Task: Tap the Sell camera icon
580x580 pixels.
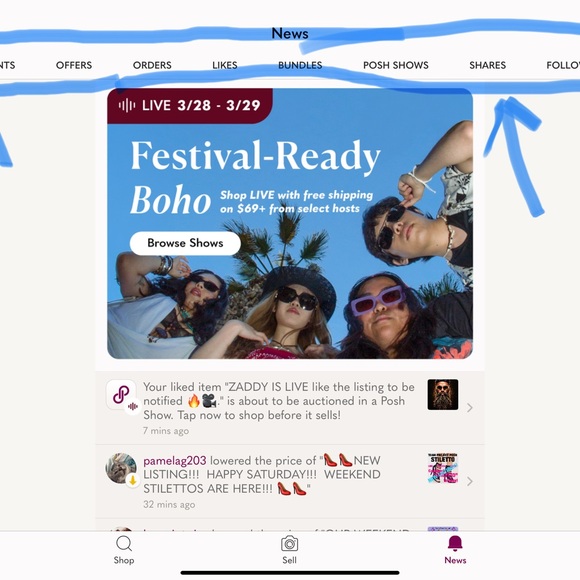Action: pos(289,544)
